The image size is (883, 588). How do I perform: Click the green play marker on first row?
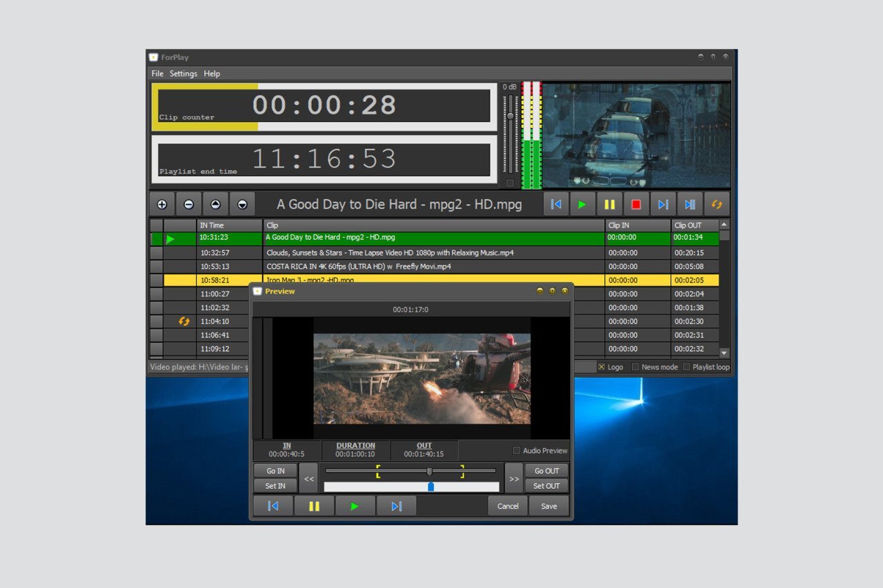tap(170, 239)
